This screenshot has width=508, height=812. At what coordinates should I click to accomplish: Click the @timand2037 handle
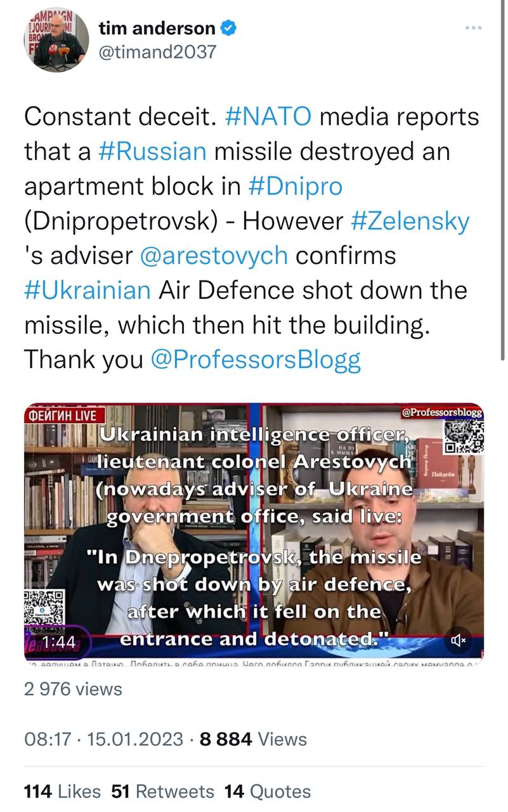(x=157, y=52)
